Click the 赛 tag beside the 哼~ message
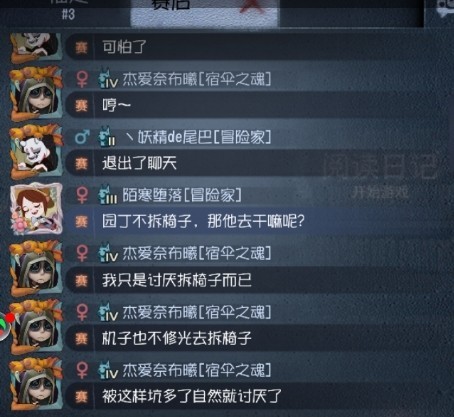Screen dimensions: 454x417 click(x=81, y=105)
